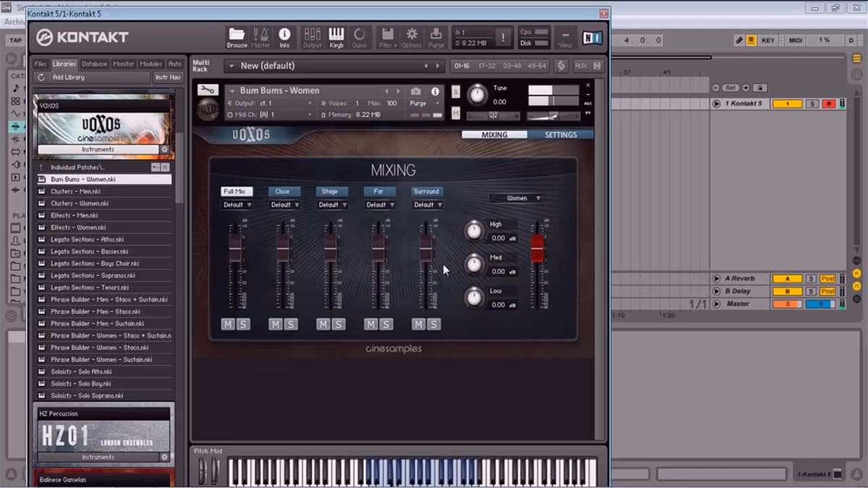Solo the Full Mix channel
Screen dimensions: 868x488
coord(243,324)
